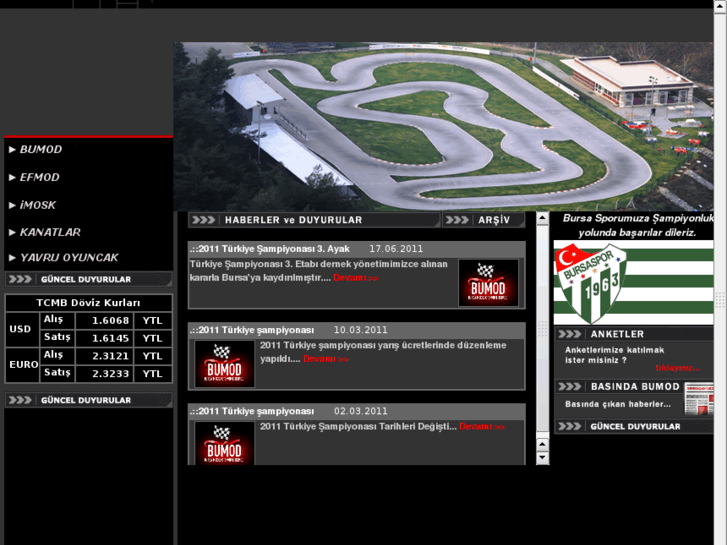Click the arrow beside KANATLAR
The image size is (727, 545).
tap(13, 232)
